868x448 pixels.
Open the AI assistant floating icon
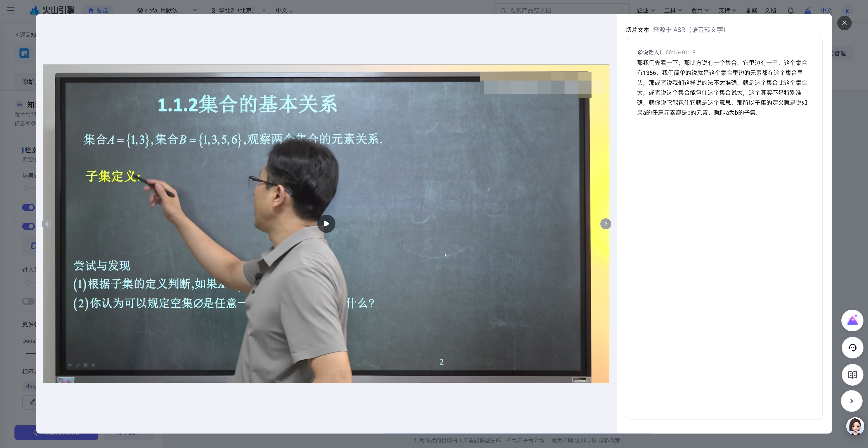852,320
